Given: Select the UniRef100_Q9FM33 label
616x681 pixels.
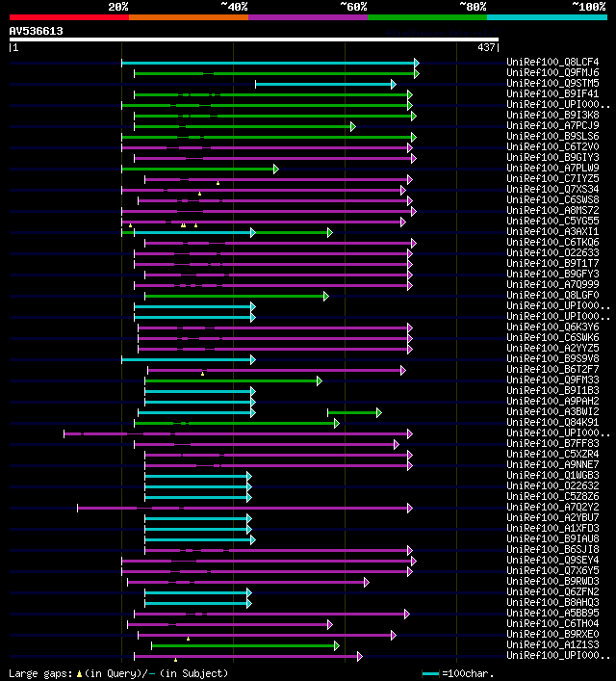Looking at the screenshot, I should click(x=552, y=380).
